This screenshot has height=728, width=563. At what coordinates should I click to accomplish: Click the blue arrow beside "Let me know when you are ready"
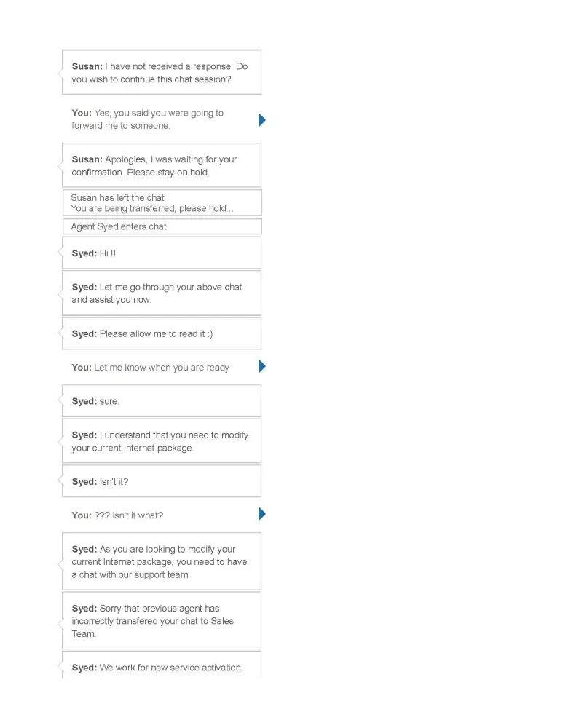pos(262,366)
